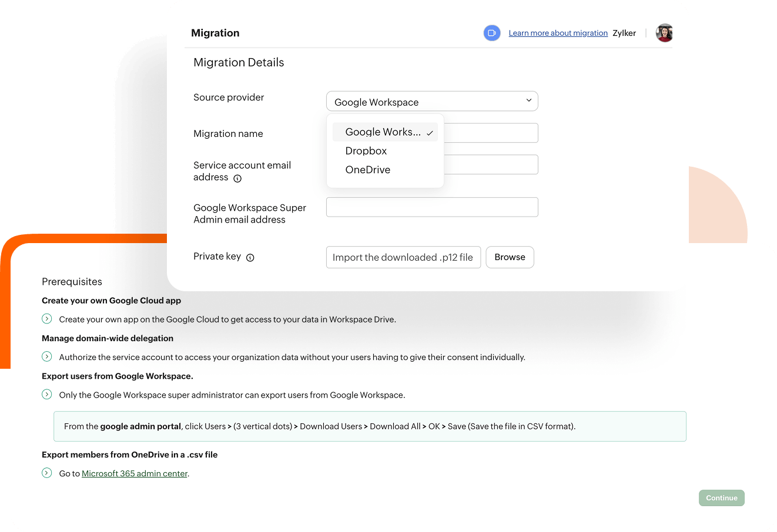
Task: Click Export members from OneDrive heading
Action: [130, 454]
